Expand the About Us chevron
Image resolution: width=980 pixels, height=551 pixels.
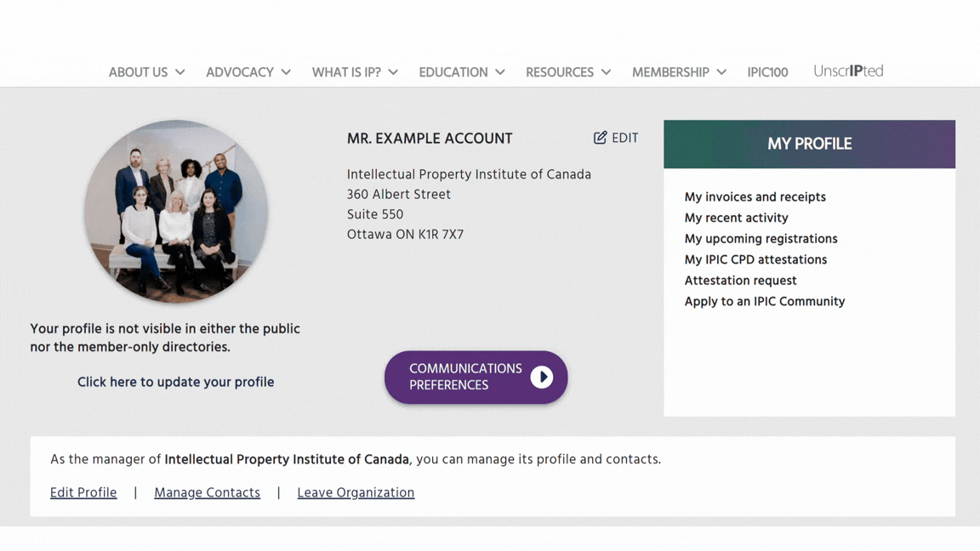click(180, 72)
